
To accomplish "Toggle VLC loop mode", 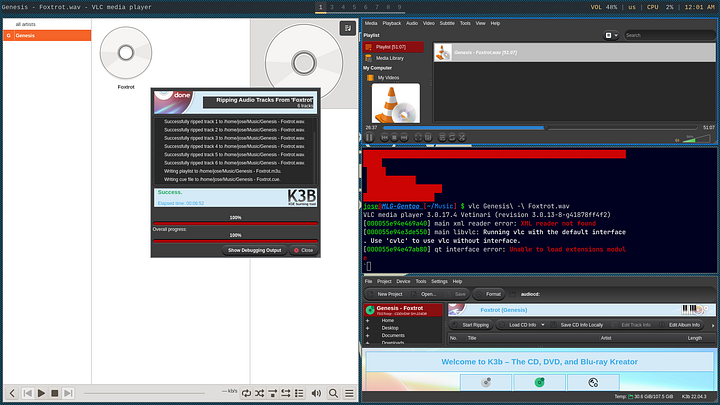I will pyautogui.click(x=452, y=137).
